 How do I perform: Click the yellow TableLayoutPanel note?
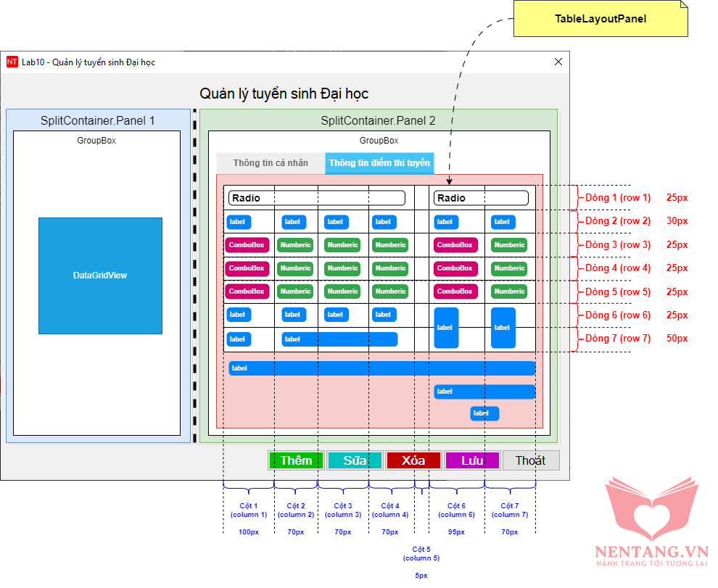click(601, 19)
